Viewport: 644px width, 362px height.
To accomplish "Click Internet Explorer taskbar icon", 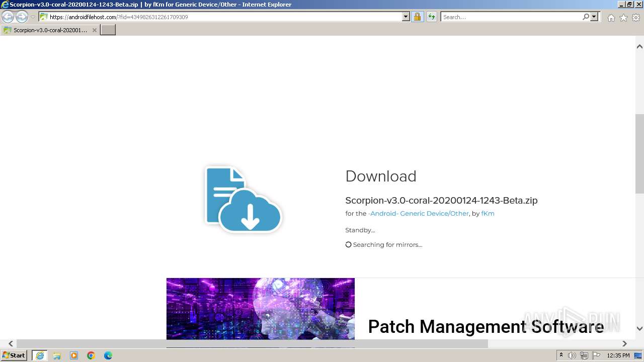I will pyautogui.click(x=39, y=355).
